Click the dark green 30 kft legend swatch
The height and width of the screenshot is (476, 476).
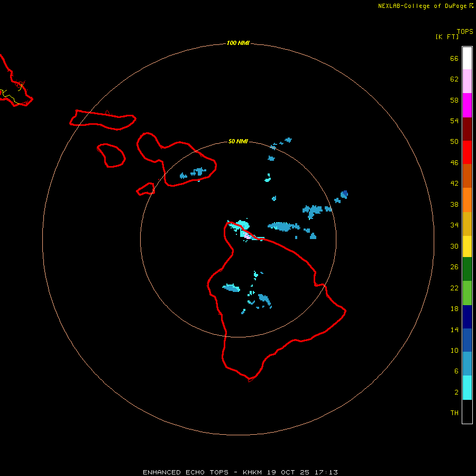pyautogui.click(x=467, y=269)
